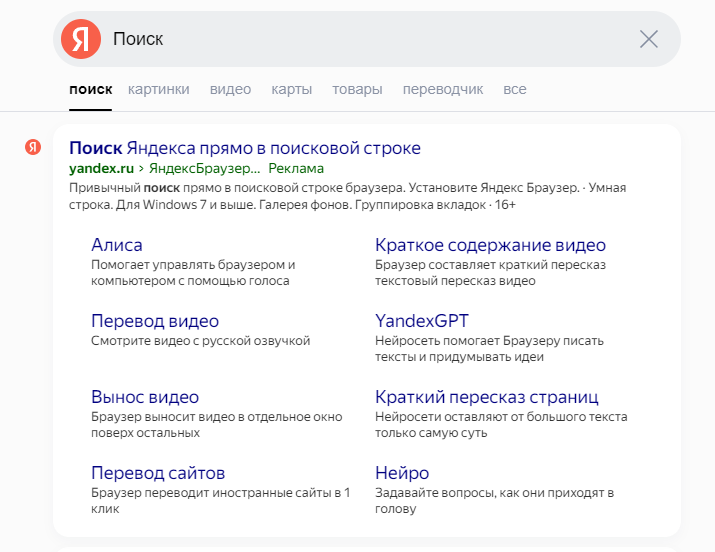The image size is (715, 552).
Task: Click description "Смотрите видео с русской озвучкой"
Action: click(201, 341)
